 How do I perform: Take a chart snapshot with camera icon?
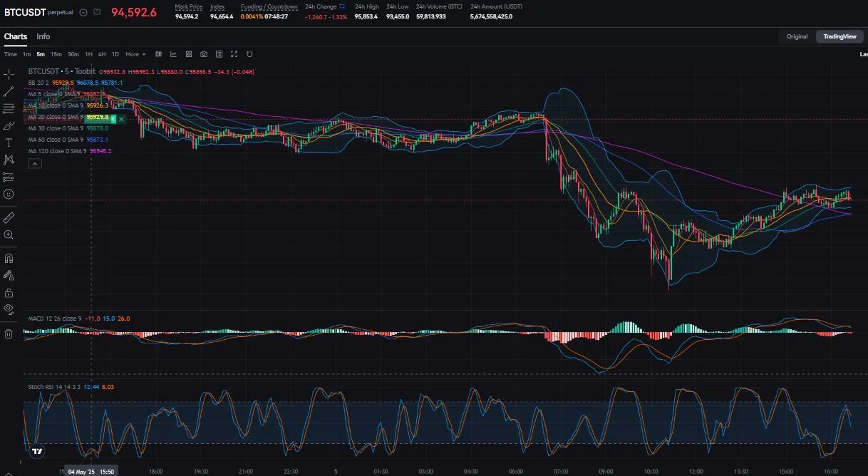pos(204,54)
